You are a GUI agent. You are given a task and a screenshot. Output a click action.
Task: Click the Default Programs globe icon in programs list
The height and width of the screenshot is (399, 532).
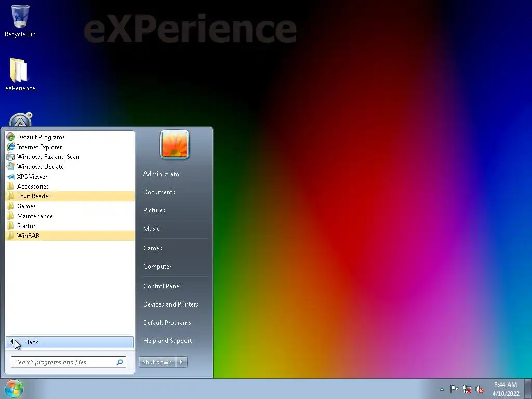pyautogui.click(x=10, y=137)
